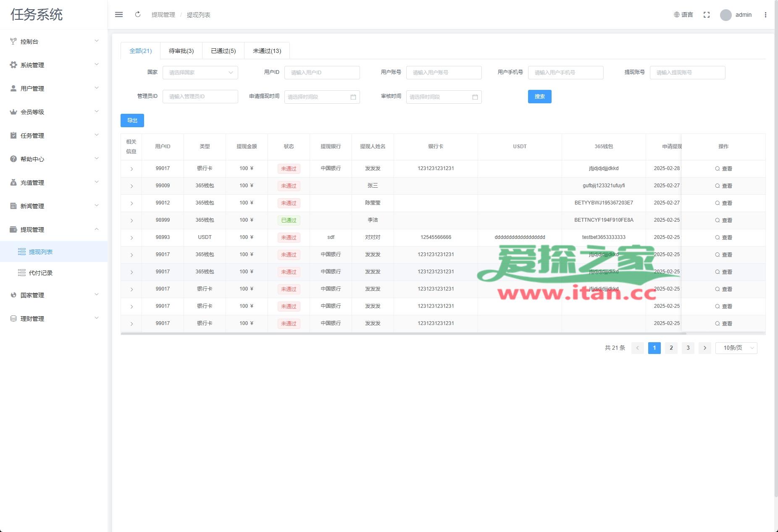
Task: Click calendar icon in 申请提现时间 field
Action: 353,97
